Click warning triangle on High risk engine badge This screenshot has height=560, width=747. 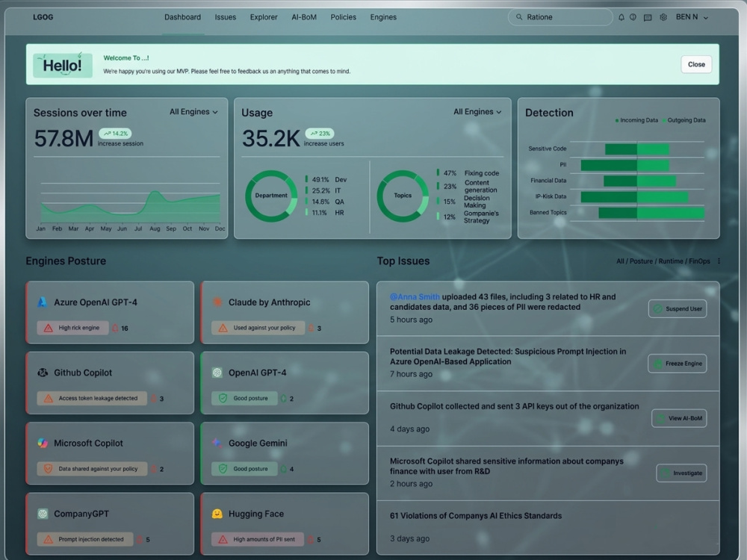[48, 328]
